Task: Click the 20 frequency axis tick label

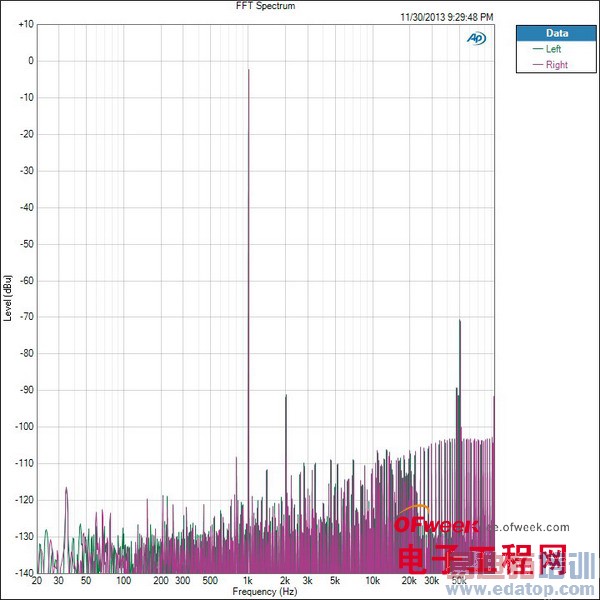Action: click(x=37, y=580)
